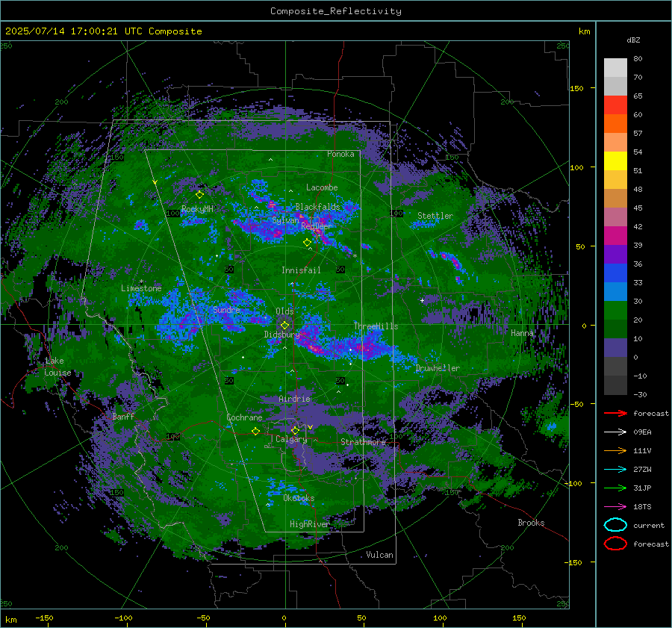Click the Limestone label
Viewport: 672px width, 628px height.
(x=141, y=288)
